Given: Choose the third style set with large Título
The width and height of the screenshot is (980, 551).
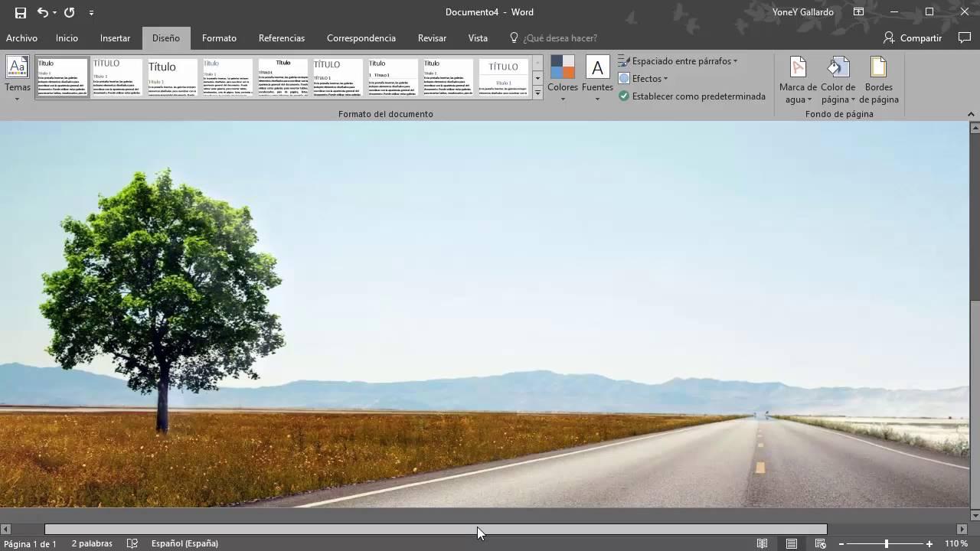Looking at the screenshot, I should pos(173,77).
